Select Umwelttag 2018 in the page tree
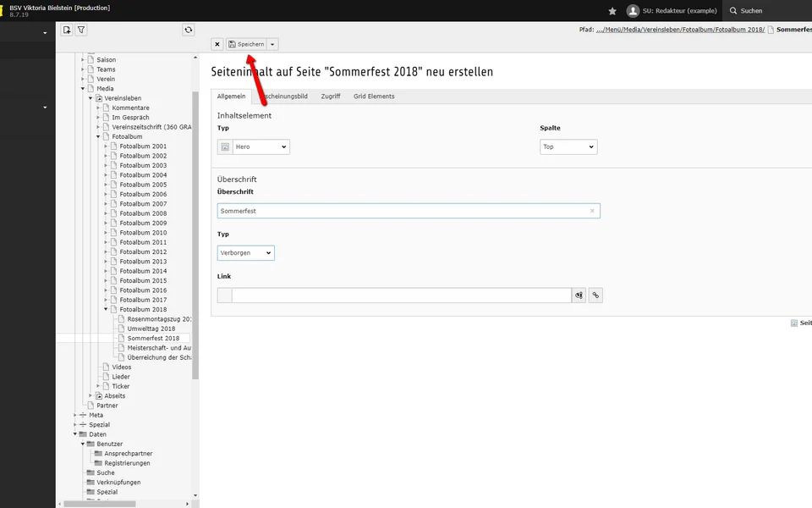This screenshot has height=508, width=812. point(151,329)
